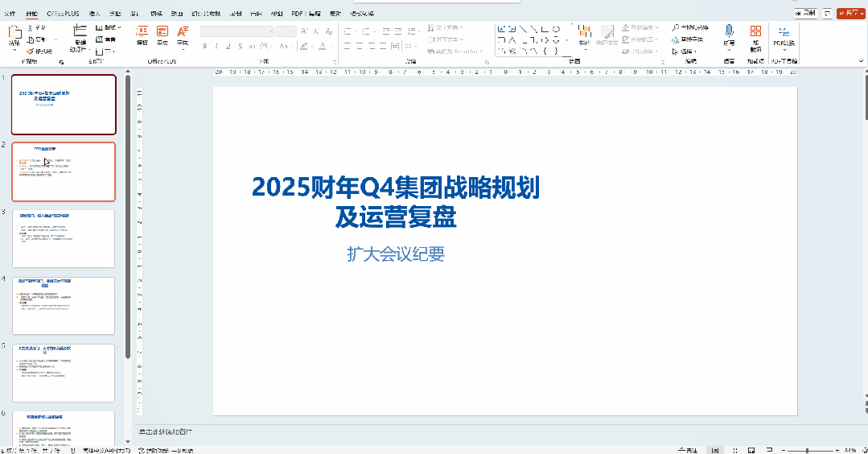Click the slide title 2025财年Q4集团战略规划

pos(396,187)
